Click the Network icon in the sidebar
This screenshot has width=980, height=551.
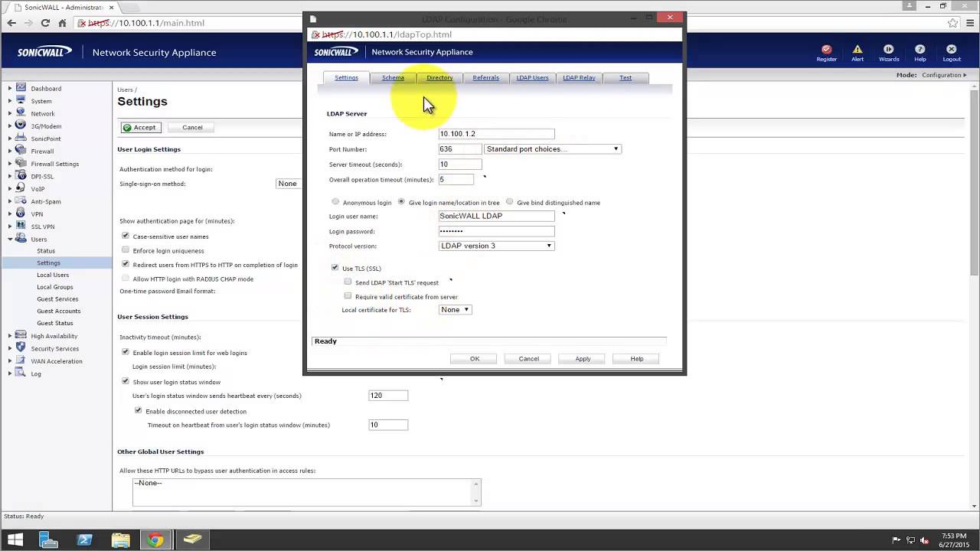click(21, 112)
